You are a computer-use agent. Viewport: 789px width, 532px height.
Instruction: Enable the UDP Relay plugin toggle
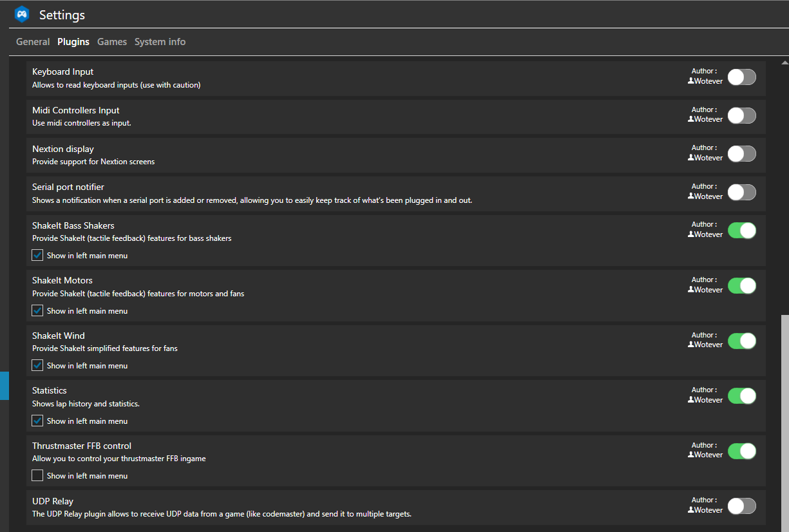click(742, 506)
